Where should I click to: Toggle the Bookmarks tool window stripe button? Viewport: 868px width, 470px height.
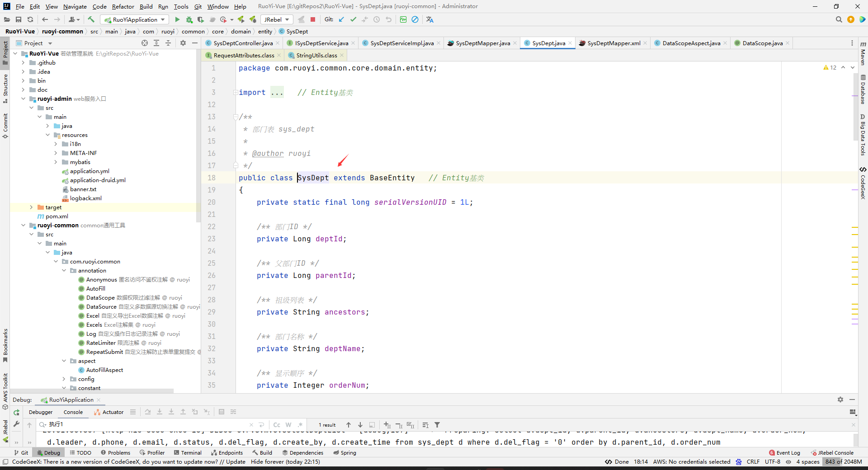[5, 345]
